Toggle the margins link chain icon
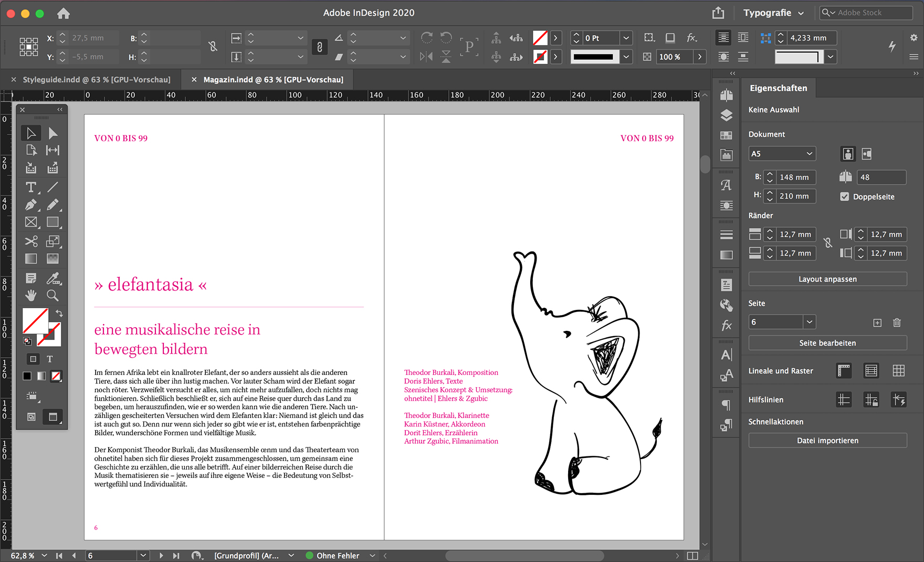924x562 pixels. pos(828,243)
